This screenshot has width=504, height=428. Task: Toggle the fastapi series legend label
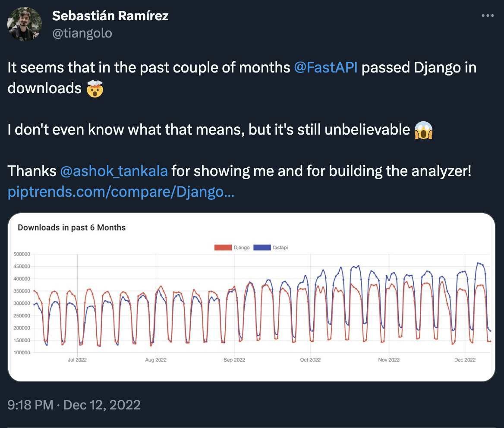(x=280, y=248)
